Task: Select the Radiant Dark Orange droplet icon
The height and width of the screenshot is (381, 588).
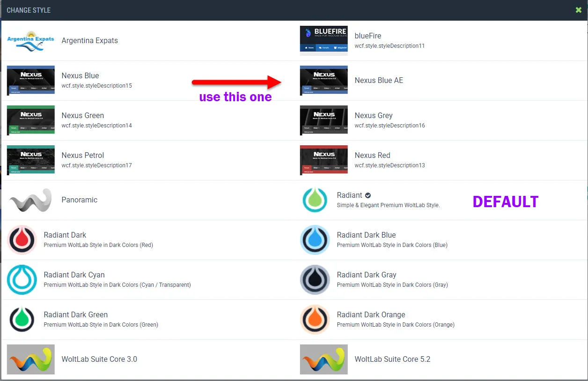Action: (x=315, y=320)
